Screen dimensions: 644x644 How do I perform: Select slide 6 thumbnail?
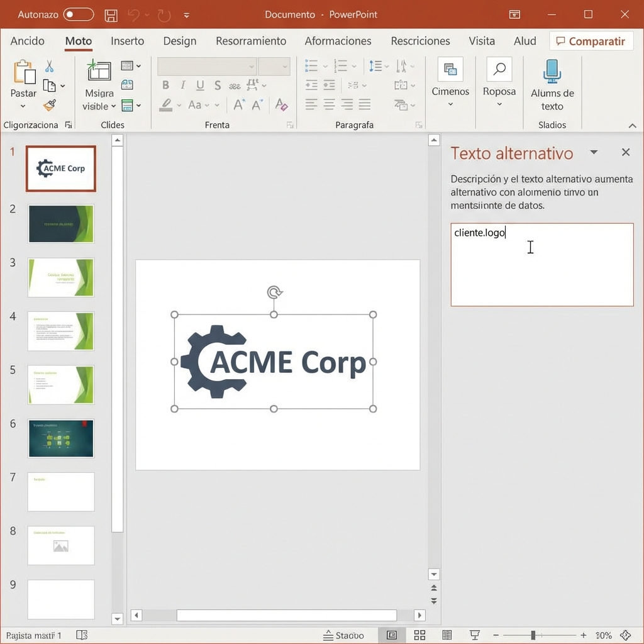pos(60,438)
